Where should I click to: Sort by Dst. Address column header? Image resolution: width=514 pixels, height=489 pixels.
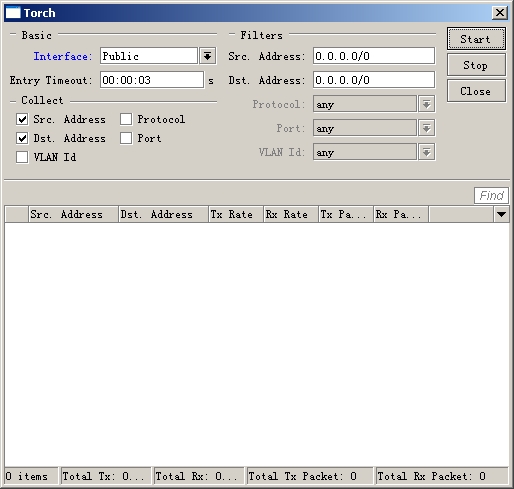tap(163, 214)
